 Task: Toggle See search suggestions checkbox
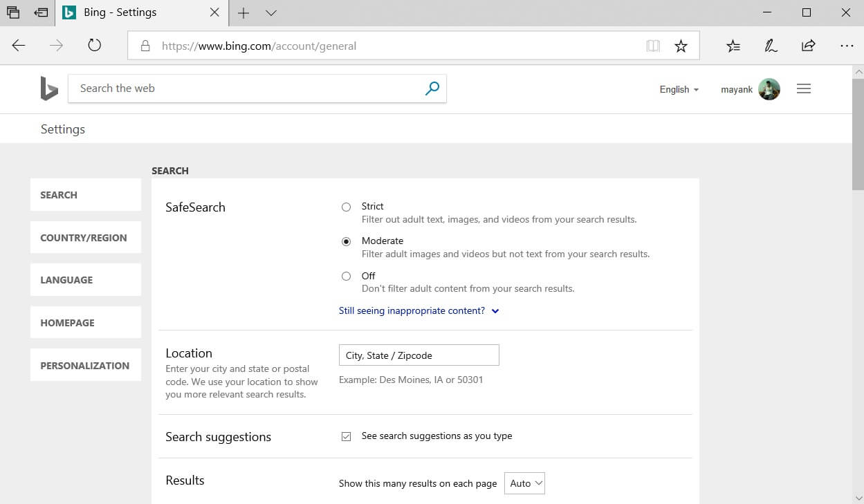(347, 436)
